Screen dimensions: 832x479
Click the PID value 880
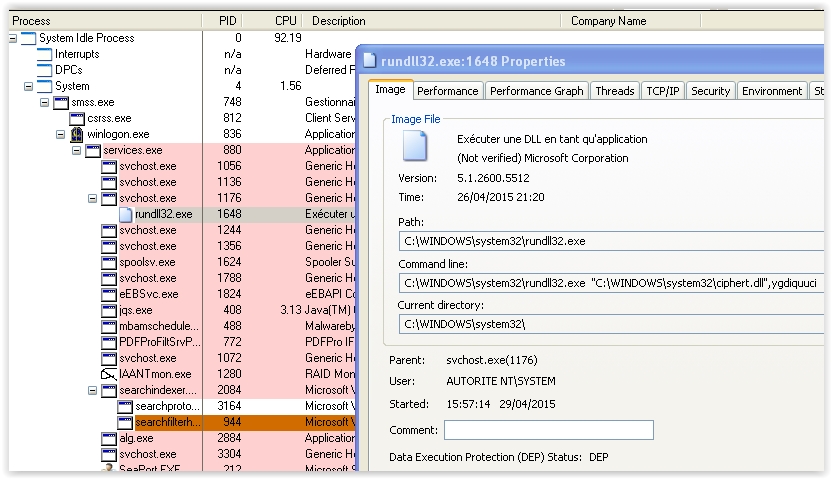pyautogui.click(x=232, y=150)
